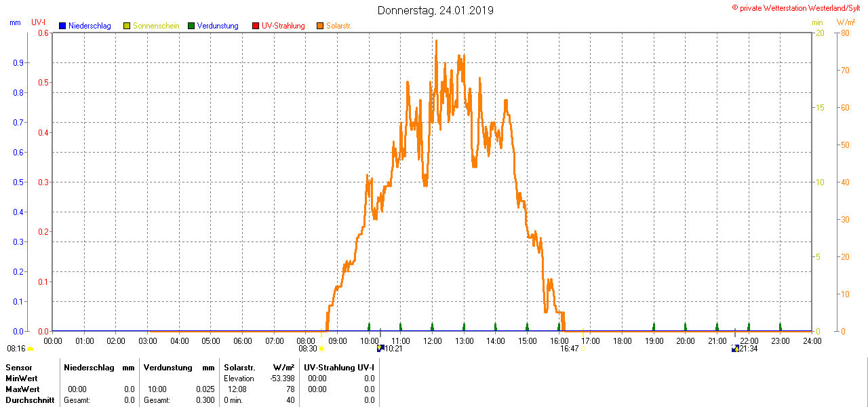
Task: Click the UV-Strahlung legend label
Action: (x=283, y=26)
